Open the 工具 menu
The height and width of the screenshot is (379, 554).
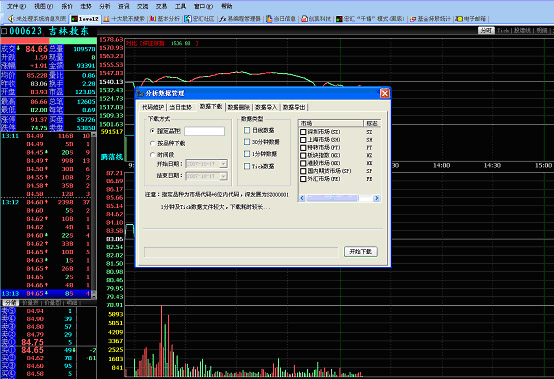click(x=181, y=6)
